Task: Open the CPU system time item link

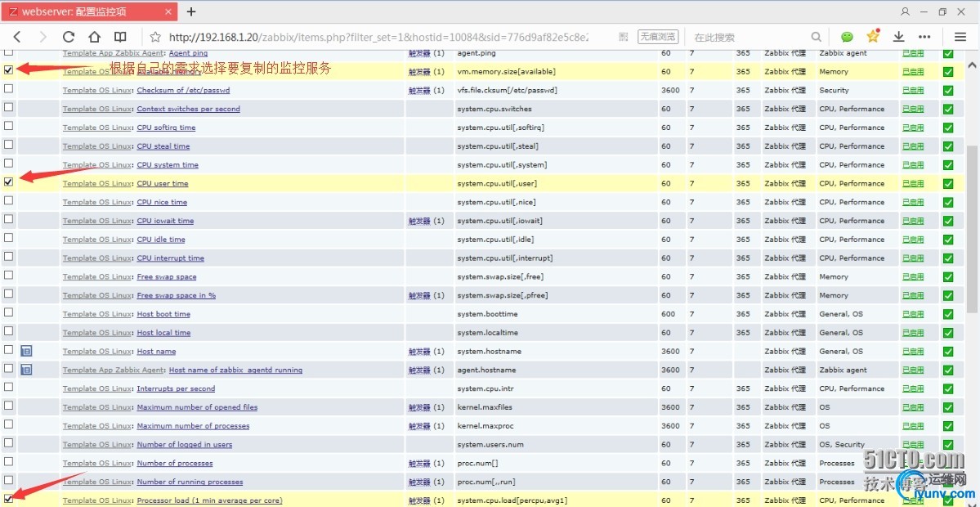Action: click(168, 165)
